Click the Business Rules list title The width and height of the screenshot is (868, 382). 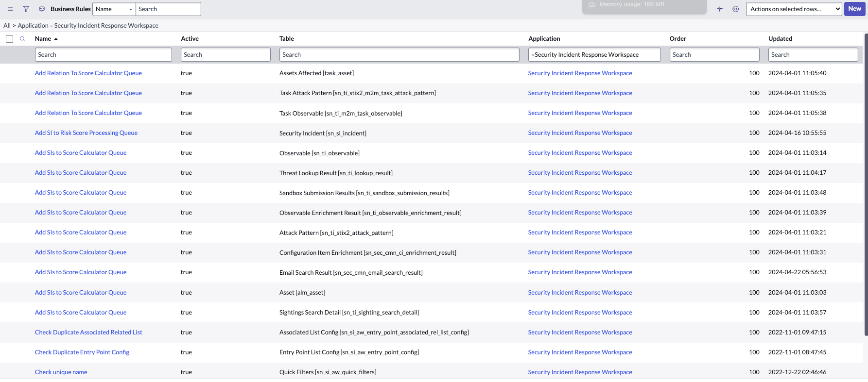[x=70, y=9]
